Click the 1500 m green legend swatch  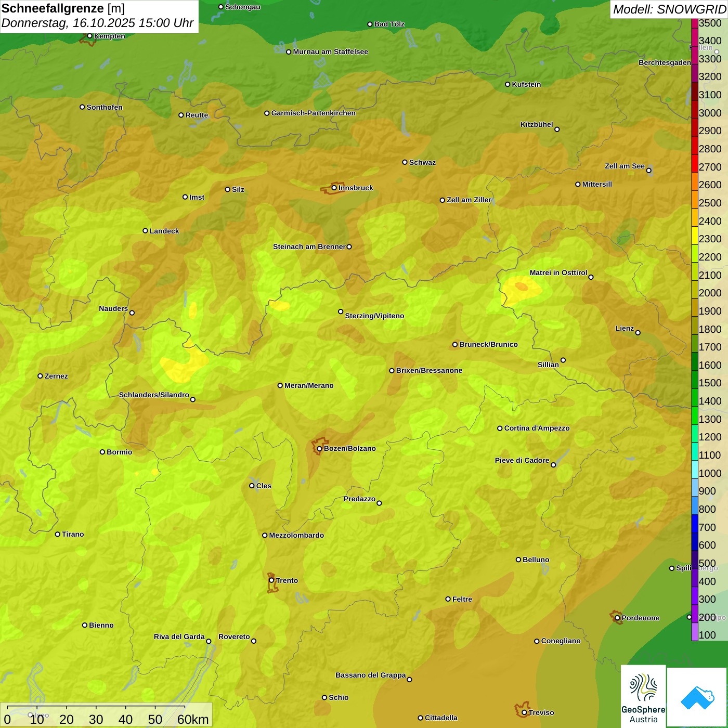coord(695,380)
